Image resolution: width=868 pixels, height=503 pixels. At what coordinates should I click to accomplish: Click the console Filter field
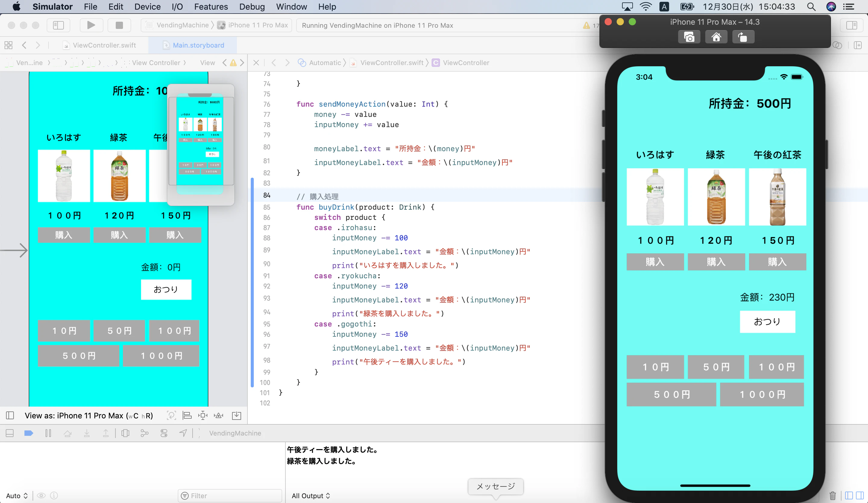point(230,495)
